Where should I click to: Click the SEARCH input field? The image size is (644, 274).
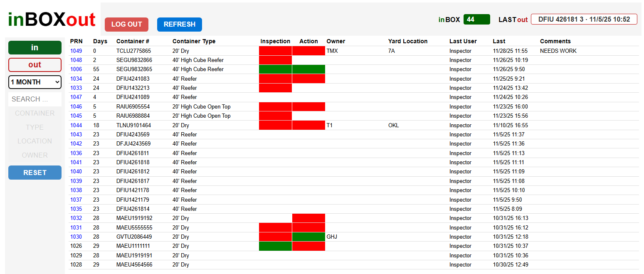35,99
